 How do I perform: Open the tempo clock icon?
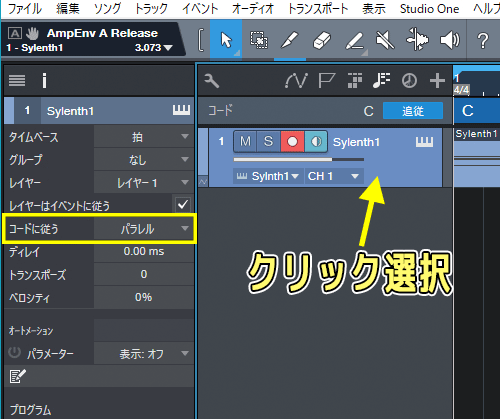tap(409, 81)
